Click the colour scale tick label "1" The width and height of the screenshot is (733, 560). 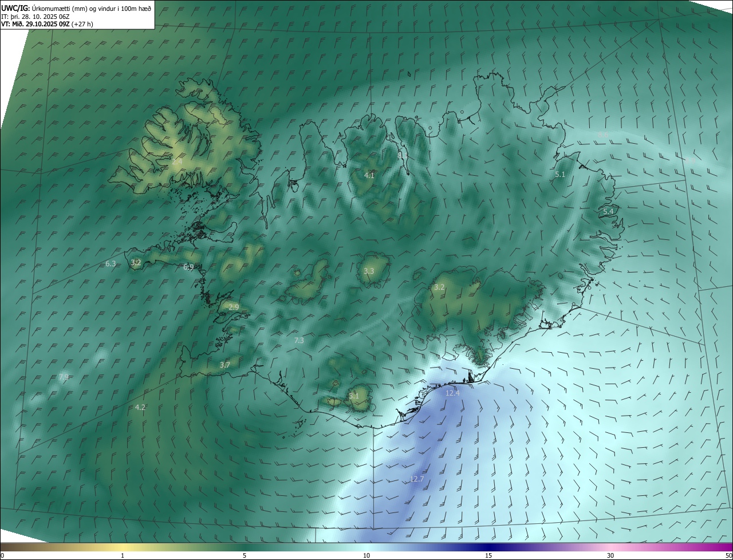click(x=123, y=555)
